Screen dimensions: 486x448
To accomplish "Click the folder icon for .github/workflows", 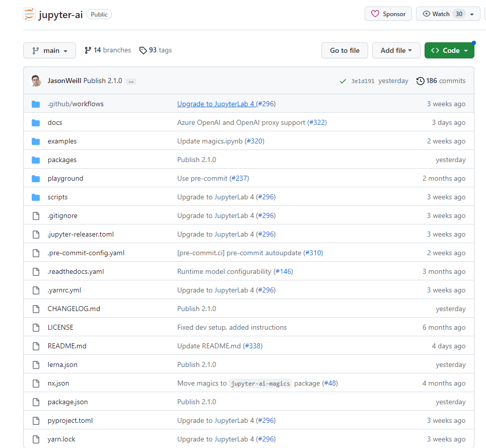I will pyautogui.click(x=36, y=104).
